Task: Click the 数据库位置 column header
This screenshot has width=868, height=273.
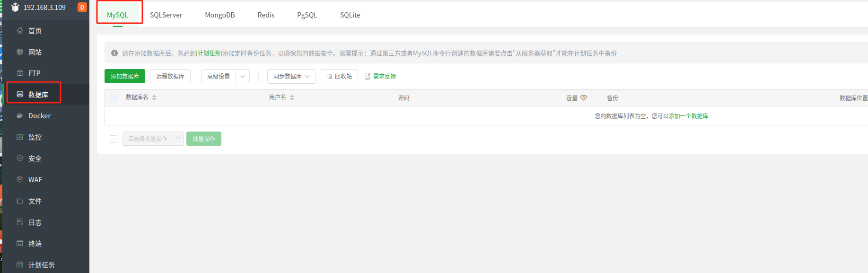Action: (853, 98)
